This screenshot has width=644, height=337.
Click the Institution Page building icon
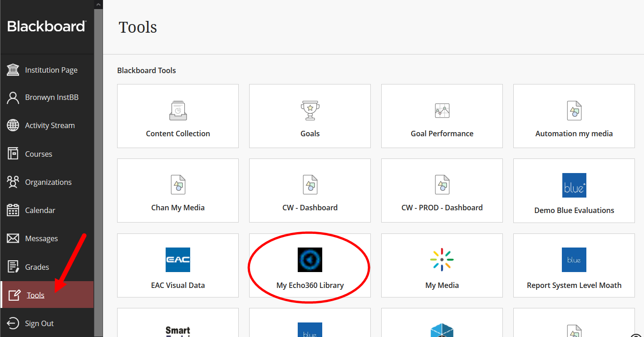click(x=13, y=70)
